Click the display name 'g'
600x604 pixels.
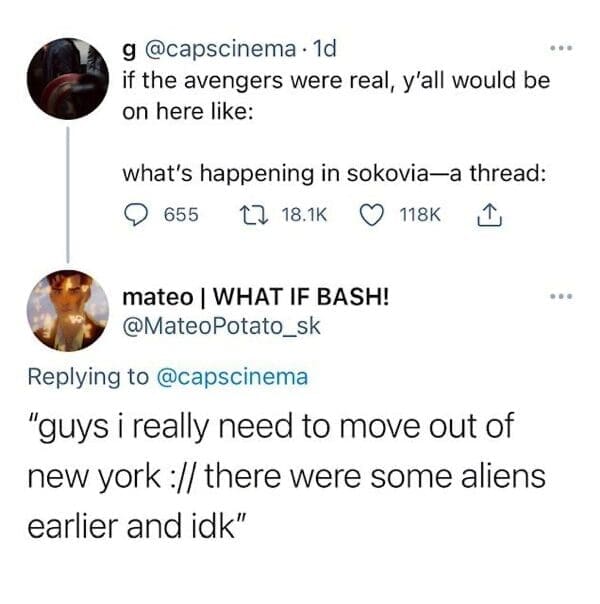(129, 51)
